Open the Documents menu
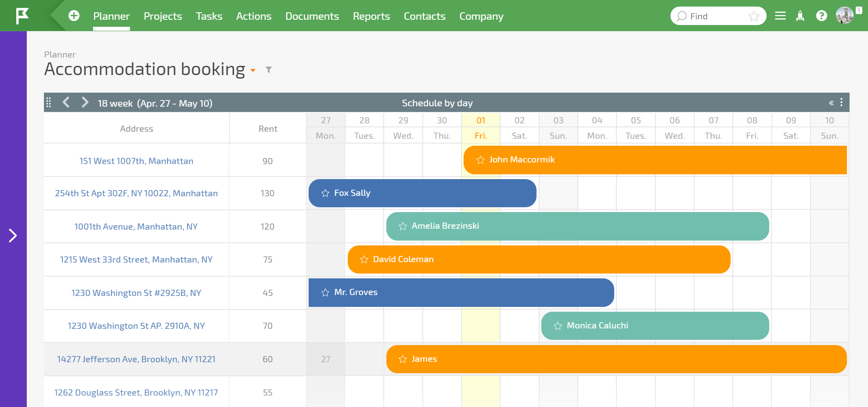868x407 pixels. [312, 16]
